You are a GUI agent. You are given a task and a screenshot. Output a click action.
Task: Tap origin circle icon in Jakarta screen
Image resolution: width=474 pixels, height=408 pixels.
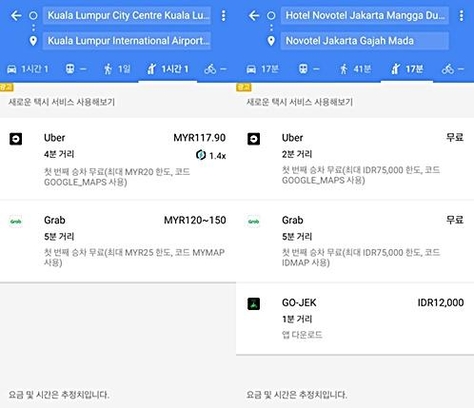(x=271, y=15)
